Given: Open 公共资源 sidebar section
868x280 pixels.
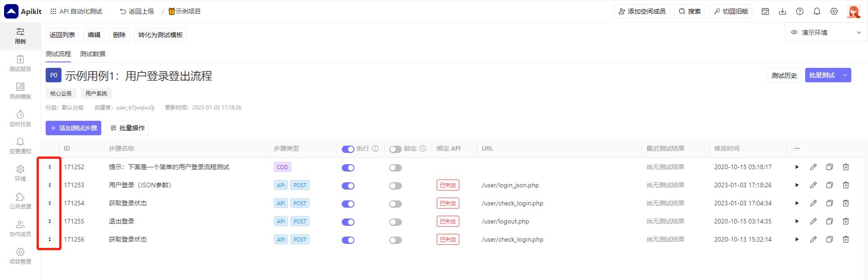Looking at the screenshot, I should 20,201.
